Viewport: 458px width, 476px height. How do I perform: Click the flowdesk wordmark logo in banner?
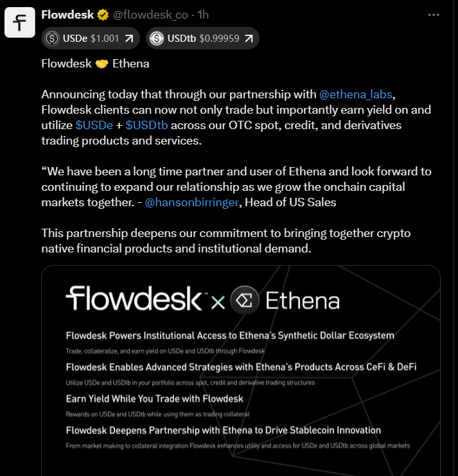coord(135,299)
